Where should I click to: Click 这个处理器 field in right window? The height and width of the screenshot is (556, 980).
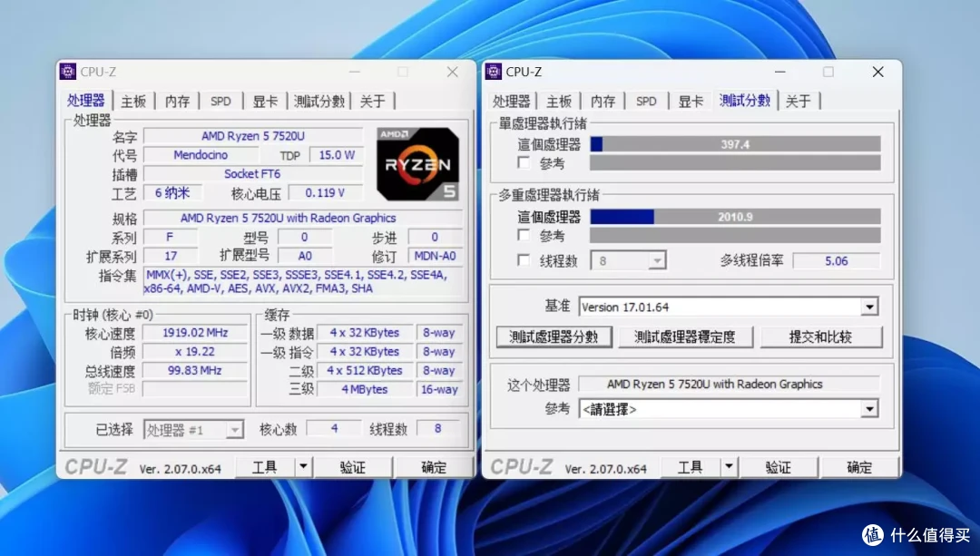(x=729, y=385)
